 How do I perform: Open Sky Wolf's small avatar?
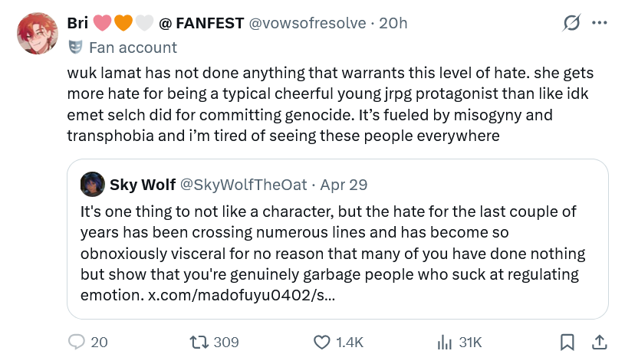(x=93, y=185)
